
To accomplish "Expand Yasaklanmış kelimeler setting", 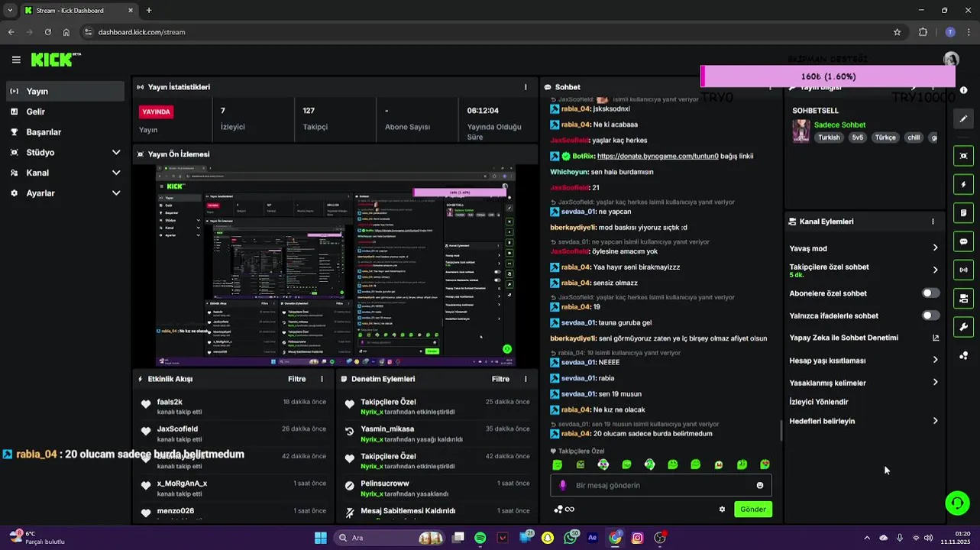I will coord(864,383).
